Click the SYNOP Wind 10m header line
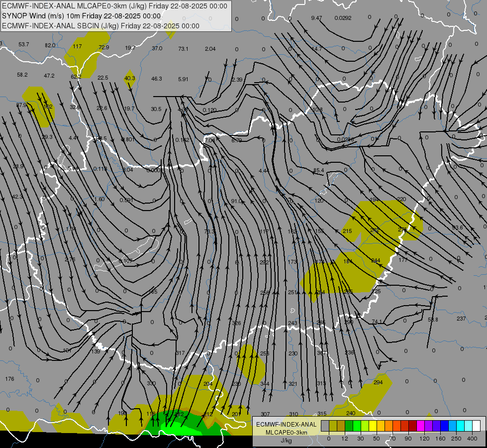This screenshot has height=448, width=487. [x=82, y=16]
